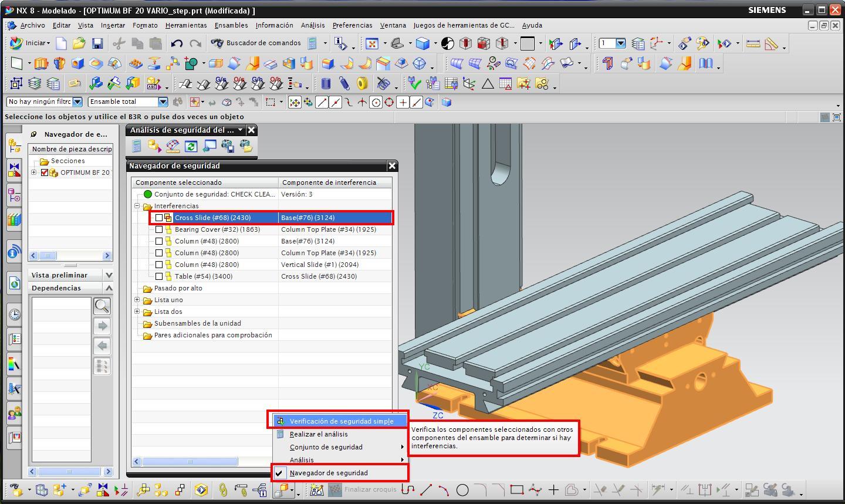
Task: Open the Ensambles menu
Action: (231, 25)
